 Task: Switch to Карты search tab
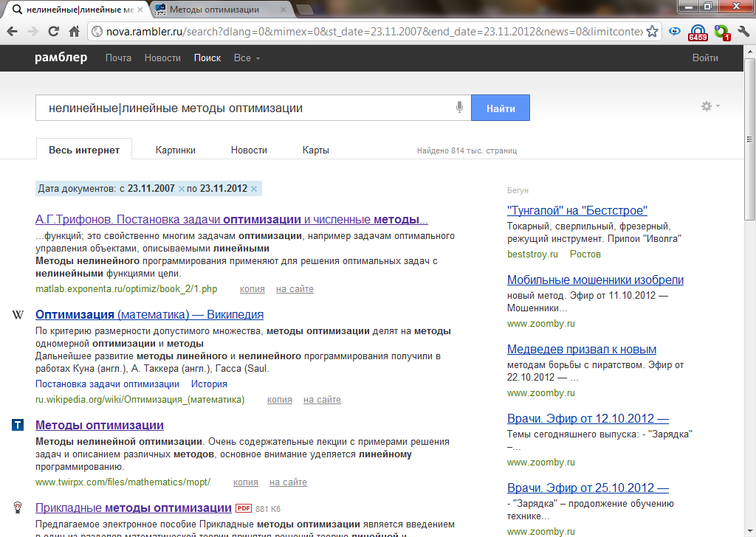(316, 150)
